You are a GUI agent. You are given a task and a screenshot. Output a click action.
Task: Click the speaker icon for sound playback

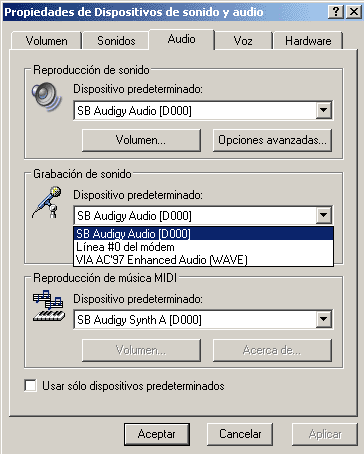click(x=47, y=97)
